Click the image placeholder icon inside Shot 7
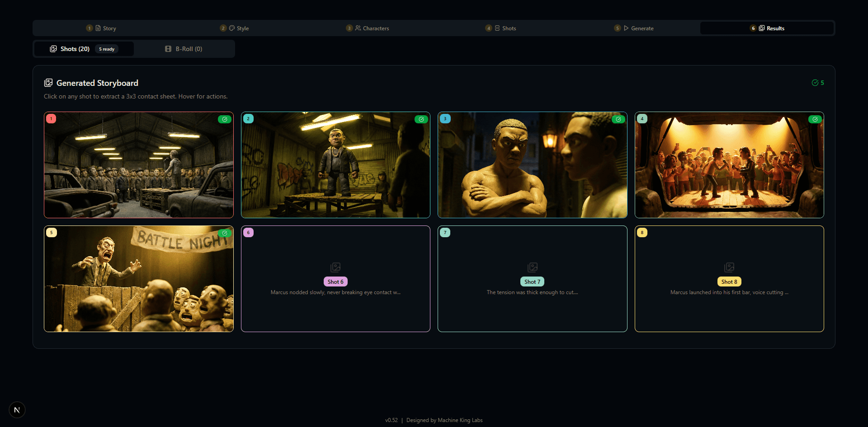The width and height of the screenshot is (868, 427). click(x=532, y=267)
